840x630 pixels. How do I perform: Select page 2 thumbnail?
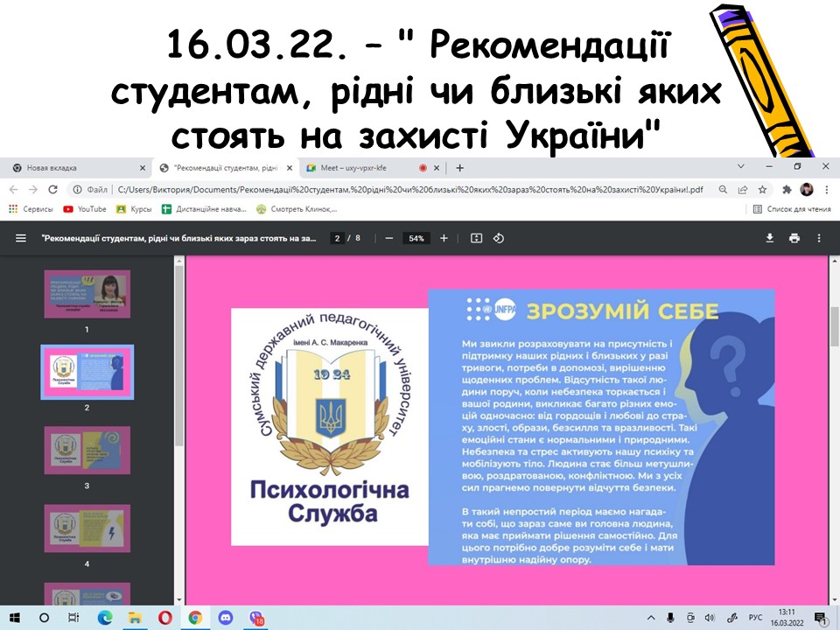click(x=87, y=373)
